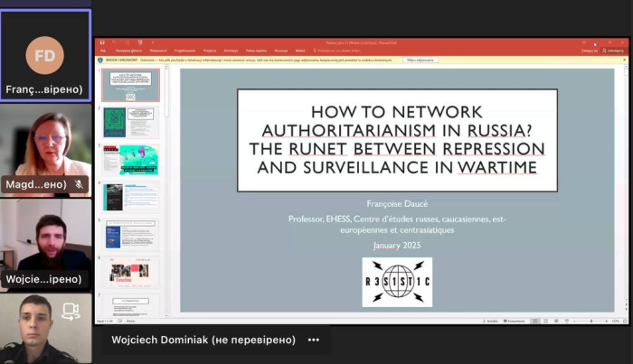Screen dimensions: 633x364
Task: Click the muted microphone icon on Magdalena's tile
Action: [79, 183]
